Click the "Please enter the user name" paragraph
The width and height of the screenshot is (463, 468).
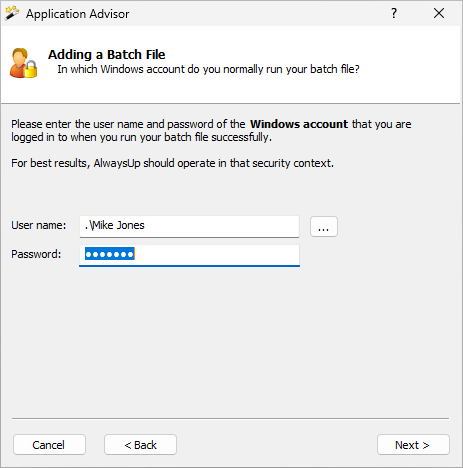point(211,130)
